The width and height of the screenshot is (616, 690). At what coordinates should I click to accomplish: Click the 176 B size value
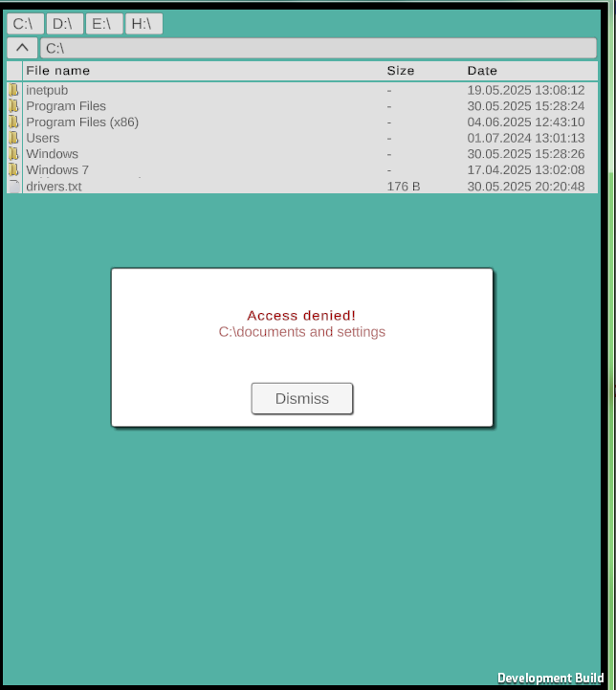pyautogui.click(x=404, y=187)
